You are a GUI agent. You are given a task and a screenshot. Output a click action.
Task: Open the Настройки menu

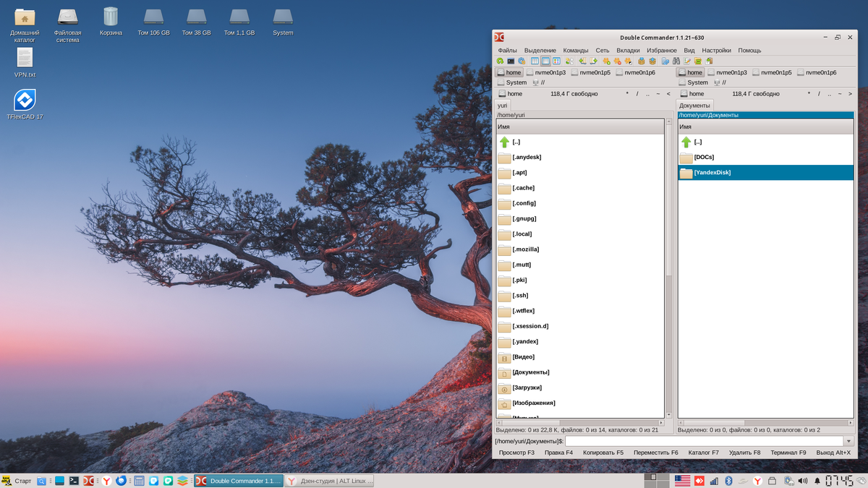[x=715, y=50]
